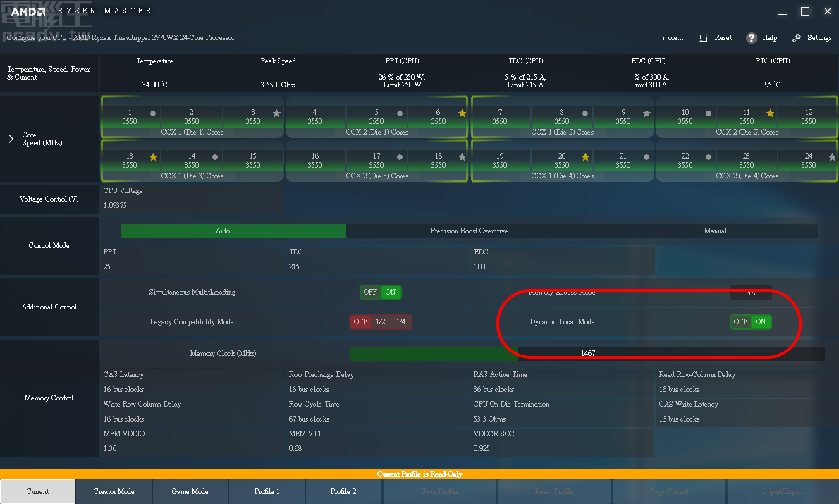Screen dimensions: 839x504
Task: Click the dot marker on core 17
Action: [400, 157]
